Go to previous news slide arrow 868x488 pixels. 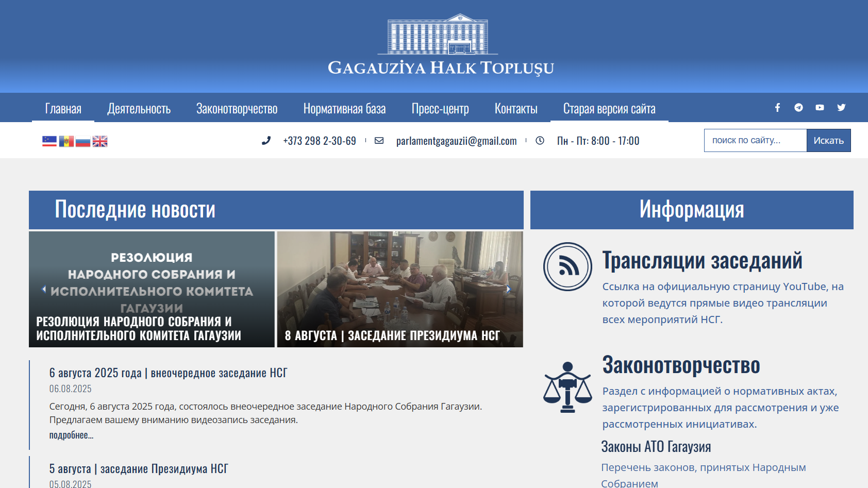[x=44, y=289]
